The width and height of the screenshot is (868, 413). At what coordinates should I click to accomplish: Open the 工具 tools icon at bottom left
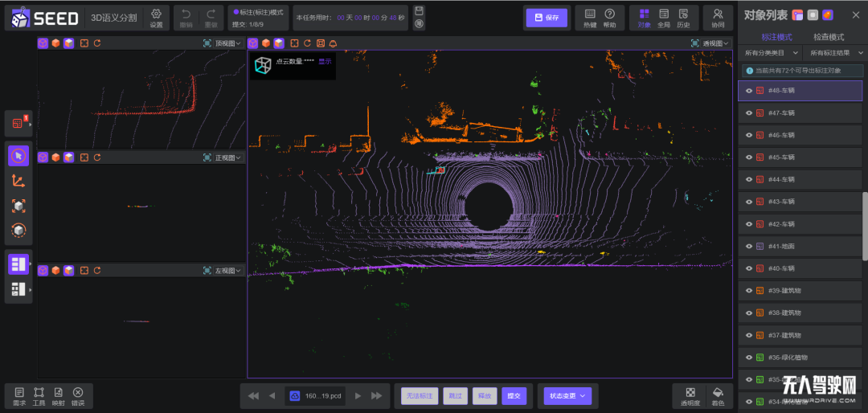point(39,396)
